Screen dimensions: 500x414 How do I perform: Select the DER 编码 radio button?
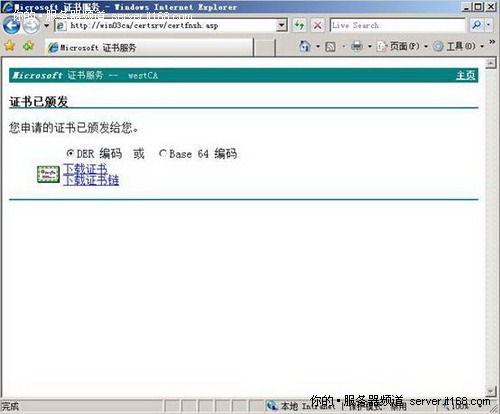pos(70,153)
